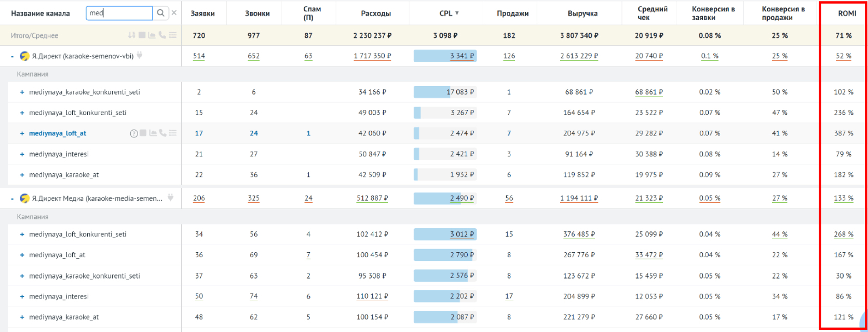Viewport: 868px width, 332px height.
Task: Click the plug icon beside Я.Директ Медиа
Action: point(170,198)
